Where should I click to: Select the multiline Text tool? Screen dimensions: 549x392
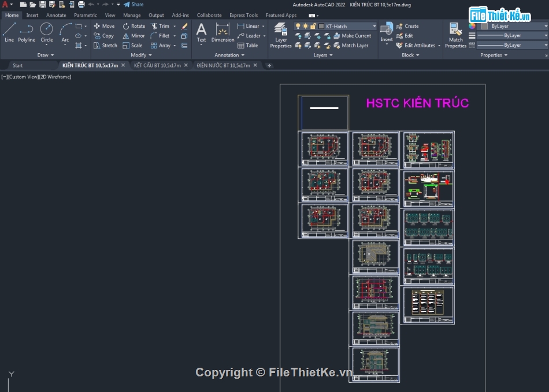(201, 33)
